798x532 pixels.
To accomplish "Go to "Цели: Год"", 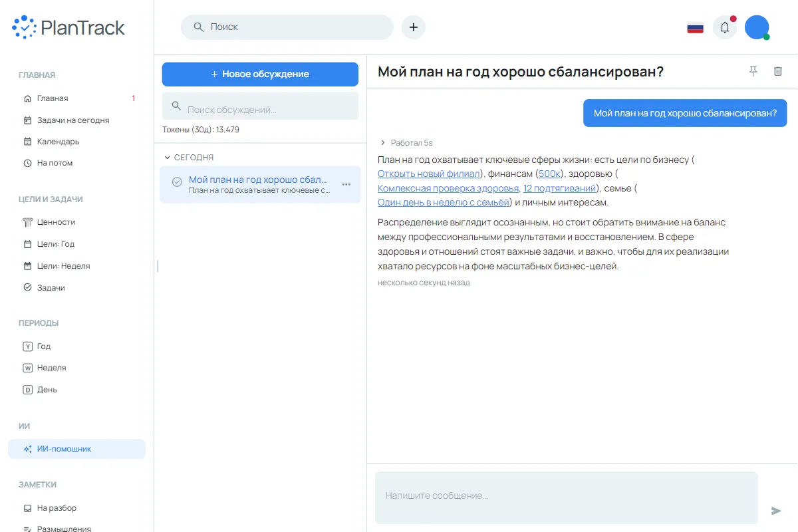I will point(77,244).
